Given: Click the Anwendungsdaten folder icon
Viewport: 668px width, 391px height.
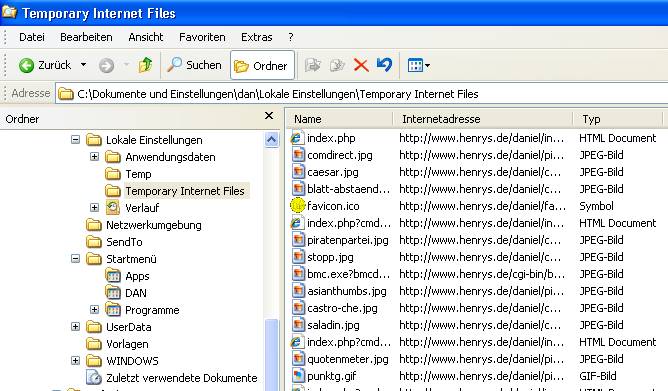Looking at the screenshot, I should click(x=113, y=157).
